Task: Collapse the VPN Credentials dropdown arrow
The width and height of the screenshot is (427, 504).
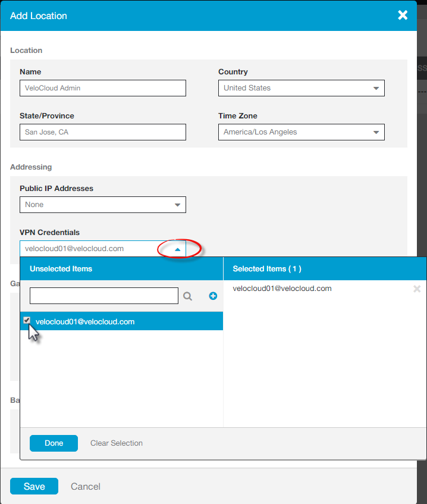Action: pos(177,249)
